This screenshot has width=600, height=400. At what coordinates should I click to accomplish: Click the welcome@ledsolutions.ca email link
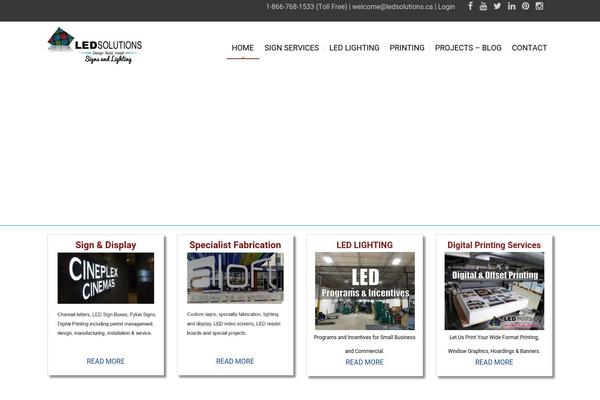click(x=393, y=7)
